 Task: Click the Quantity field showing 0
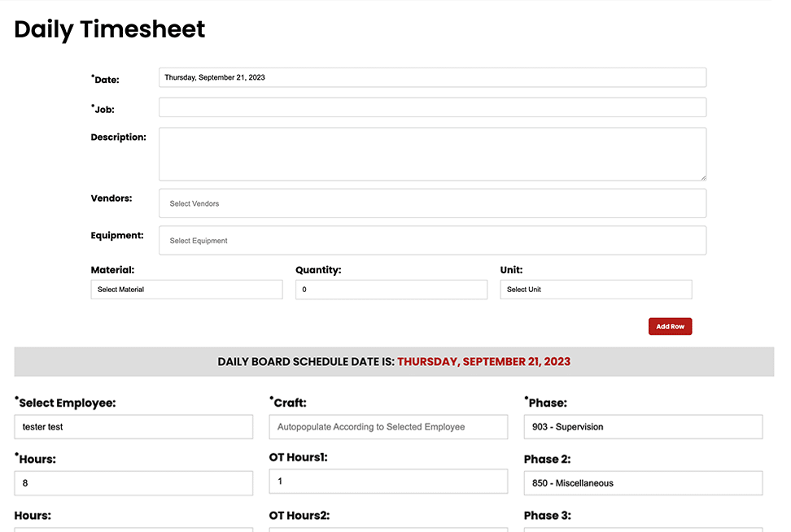click(x=391, y=290)
